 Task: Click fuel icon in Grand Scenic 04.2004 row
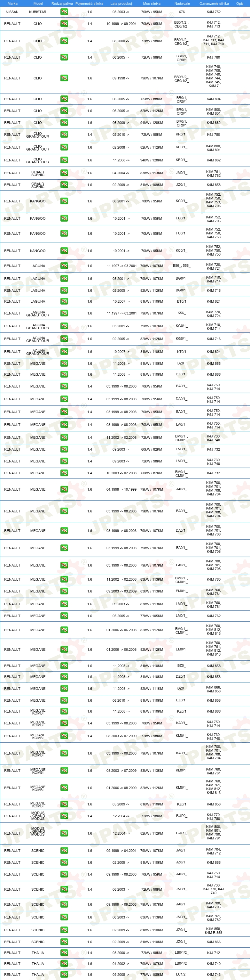(x=64, y=173)
